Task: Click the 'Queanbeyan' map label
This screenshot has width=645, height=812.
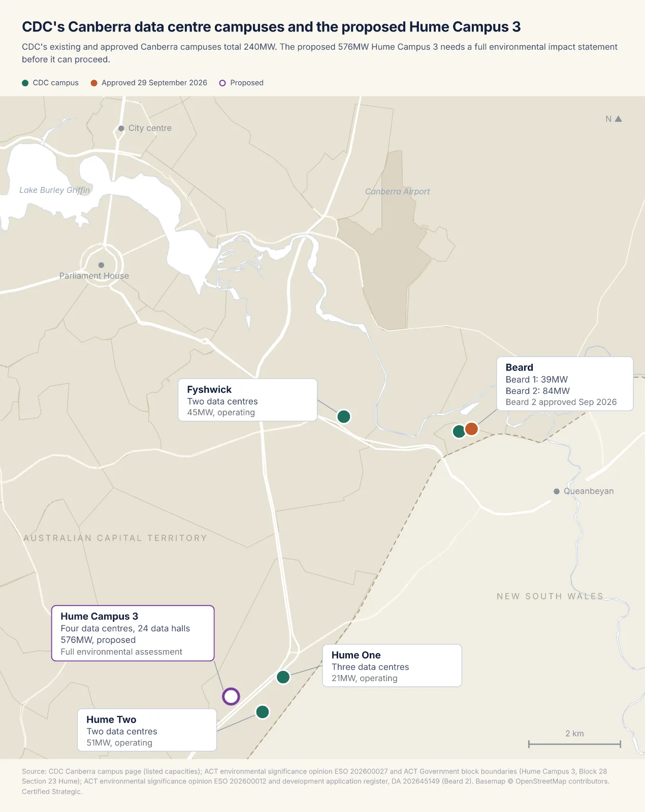Action: coord(589,491)
